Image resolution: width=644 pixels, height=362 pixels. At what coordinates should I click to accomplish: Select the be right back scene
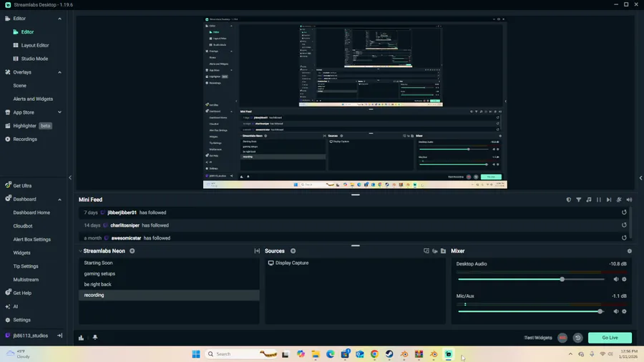coord(169,285)
